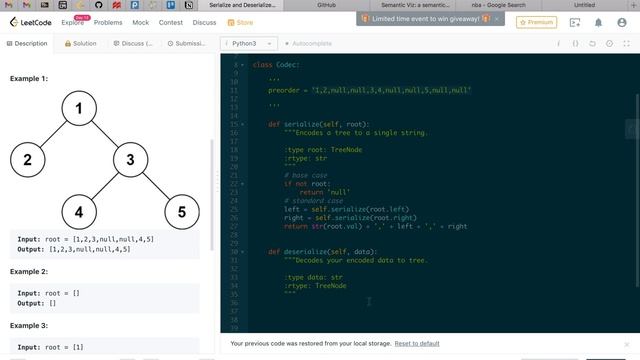Viewport: 640px width, 360px height.
Task: Open the Python3 language dropdown
Action: [249, 43]
